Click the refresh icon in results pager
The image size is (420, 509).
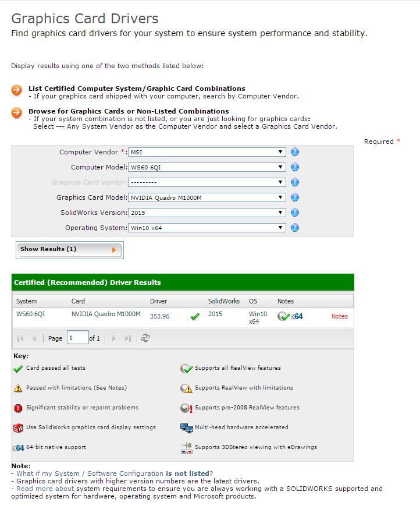pos(145,338)
